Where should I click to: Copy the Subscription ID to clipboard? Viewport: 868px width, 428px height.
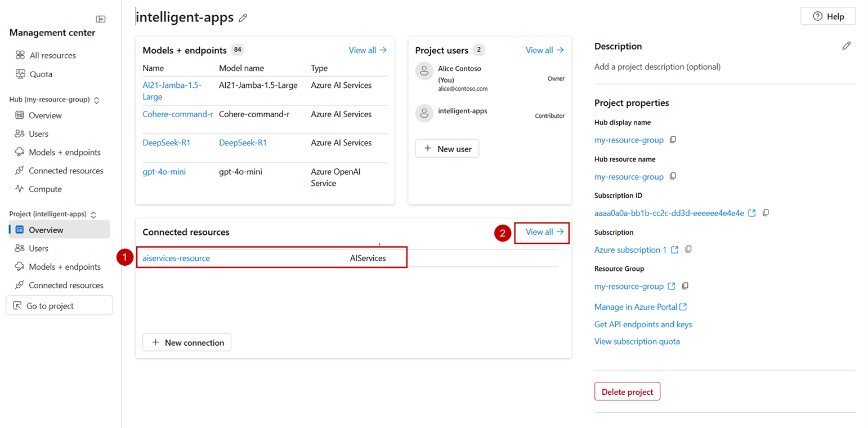click(x=766, y=213)
